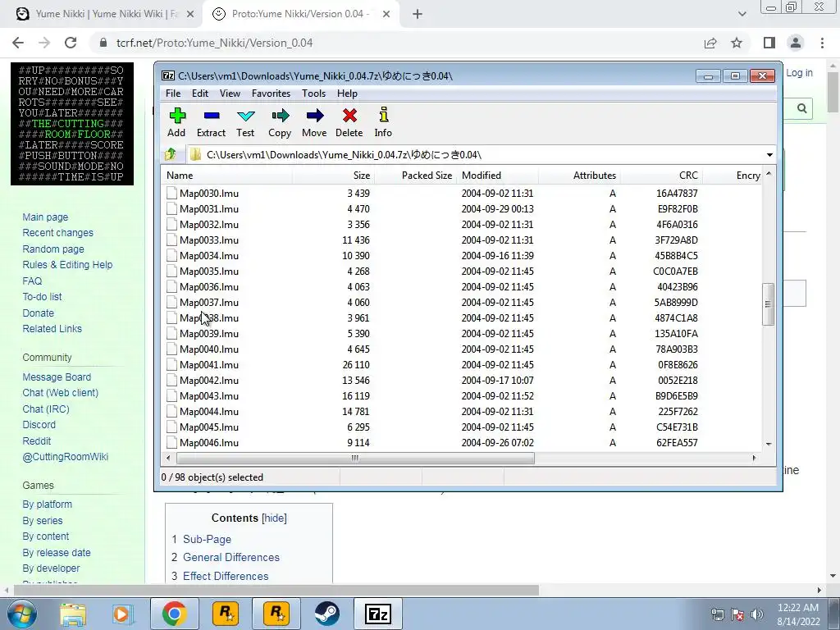Open the 7-Zip File menu
The image size is (840, 630).
173,94
